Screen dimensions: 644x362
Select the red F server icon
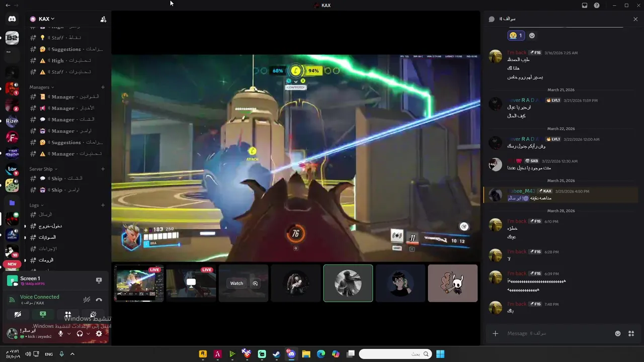pos(12,137)
